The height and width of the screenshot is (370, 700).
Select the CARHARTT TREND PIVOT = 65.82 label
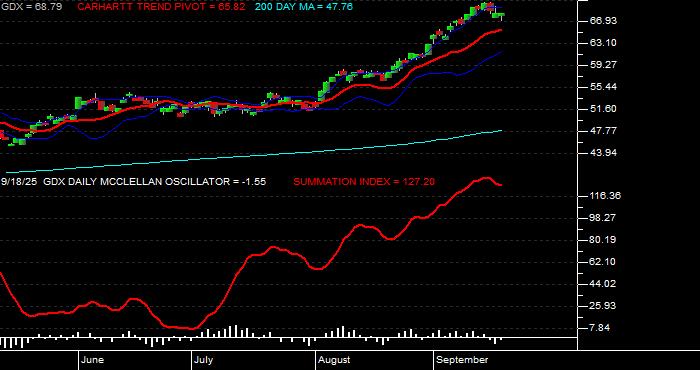[x=161, y=7]
